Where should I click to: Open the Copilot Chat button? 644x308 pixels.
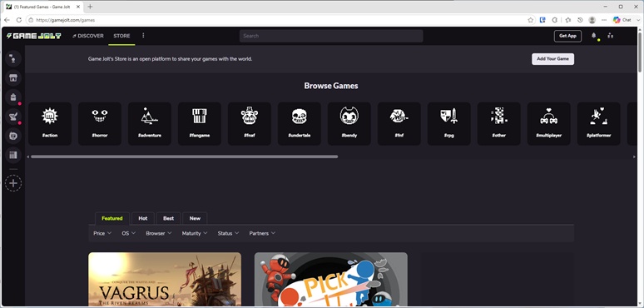[x=622, y=20]
